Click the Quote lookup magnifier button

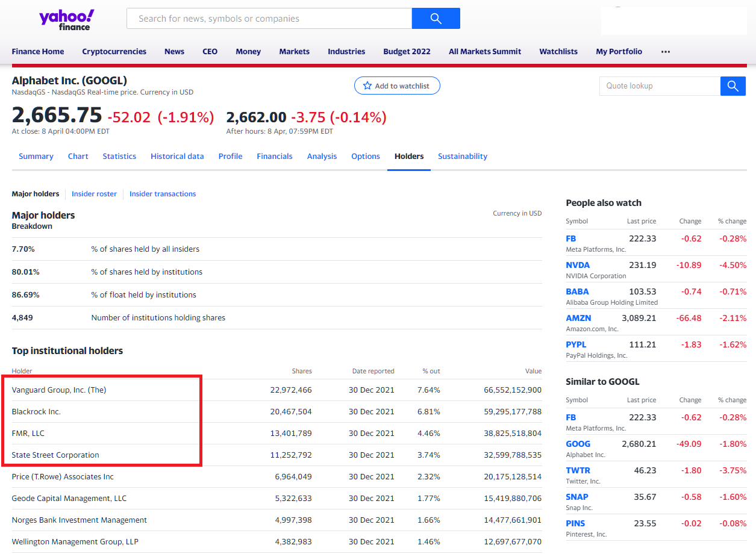pyautogui.click(x=733, y=86)
